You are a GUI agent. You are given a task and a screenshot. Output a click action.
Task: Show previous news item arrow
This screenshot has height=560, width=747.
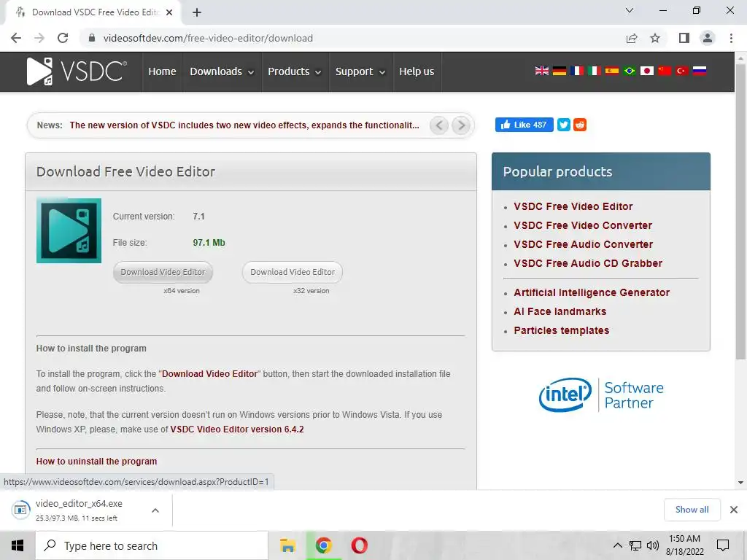point(439,125)
